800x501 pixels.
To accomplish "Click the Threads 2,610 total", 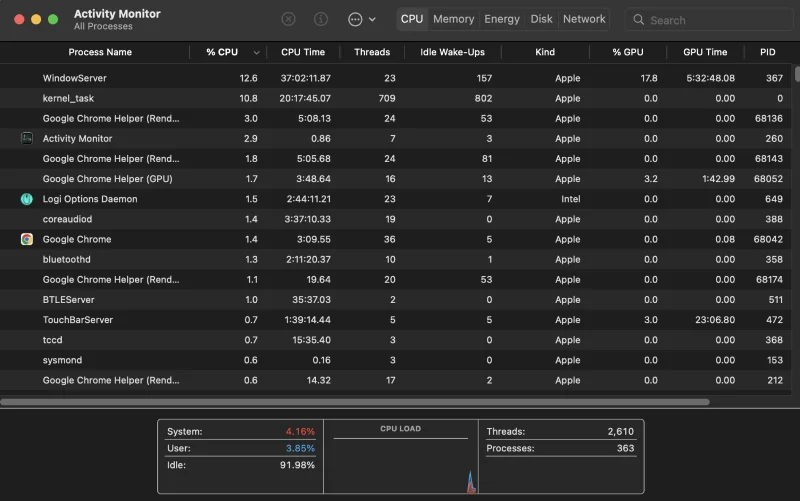I will 620,432.
